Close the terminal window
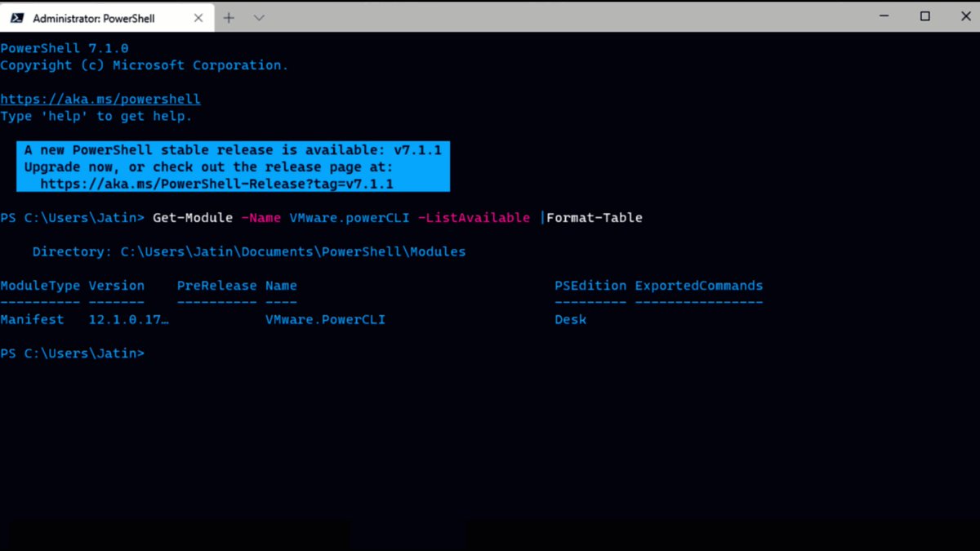 pos(965,16)
